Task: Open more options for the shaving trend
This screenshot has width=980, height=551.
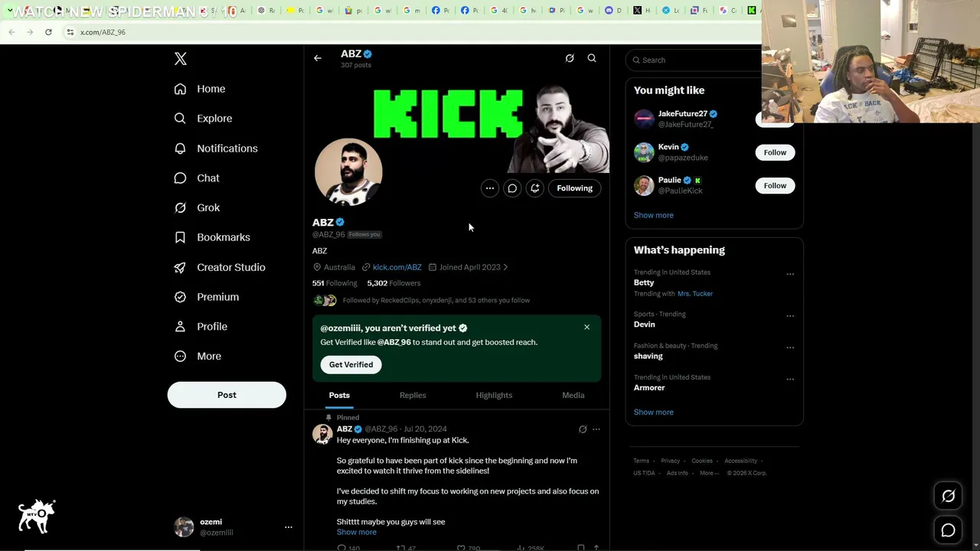Action: [x=790, y=347]
